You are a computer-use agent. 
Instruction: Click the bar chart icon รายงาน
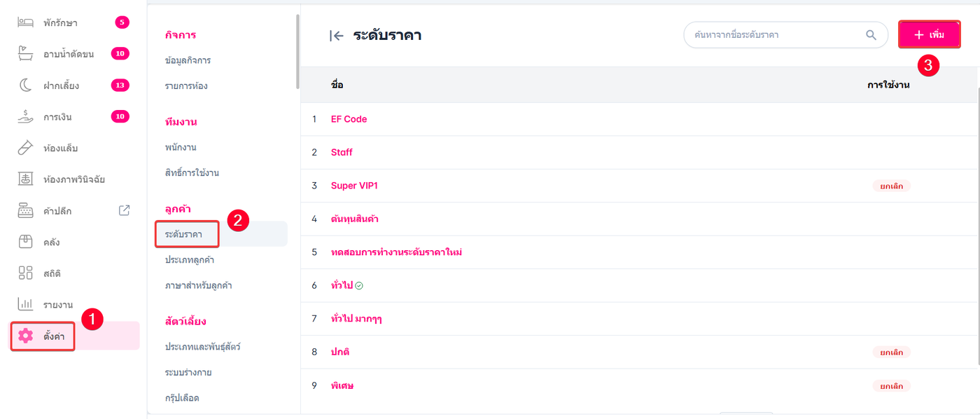click(x=25, y=304)
